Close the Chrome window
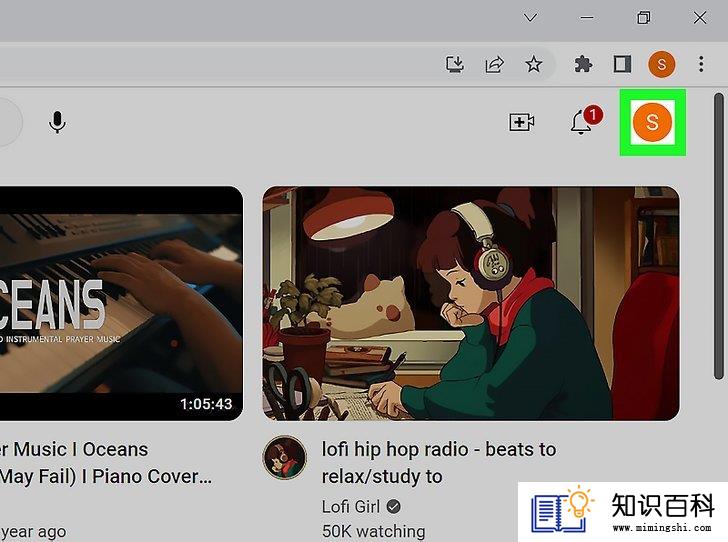728x542 pixels. (700, 18)
